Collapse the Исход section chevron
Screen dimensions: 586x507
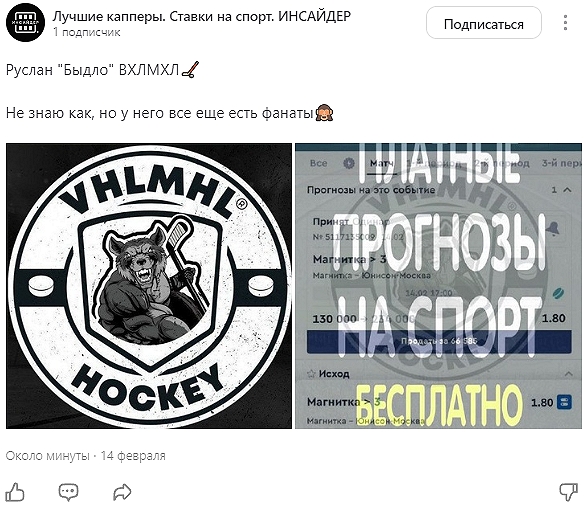569,374
